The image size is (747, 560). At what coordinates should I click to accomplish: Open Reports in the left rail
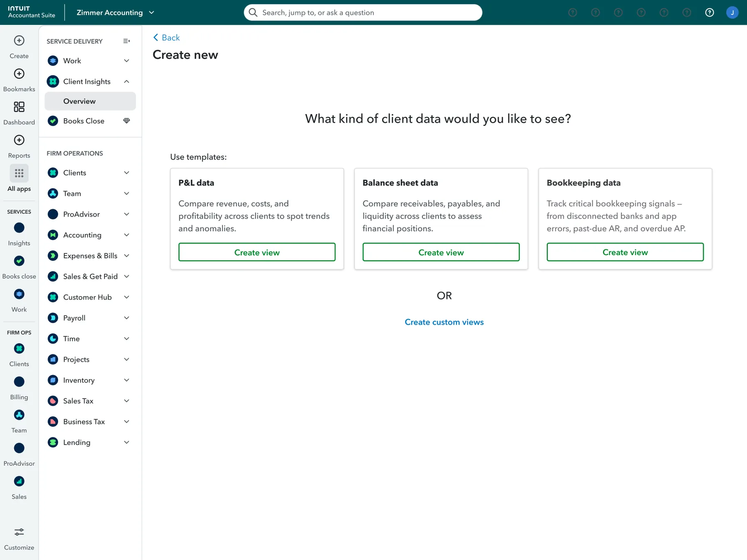[19, 140]
